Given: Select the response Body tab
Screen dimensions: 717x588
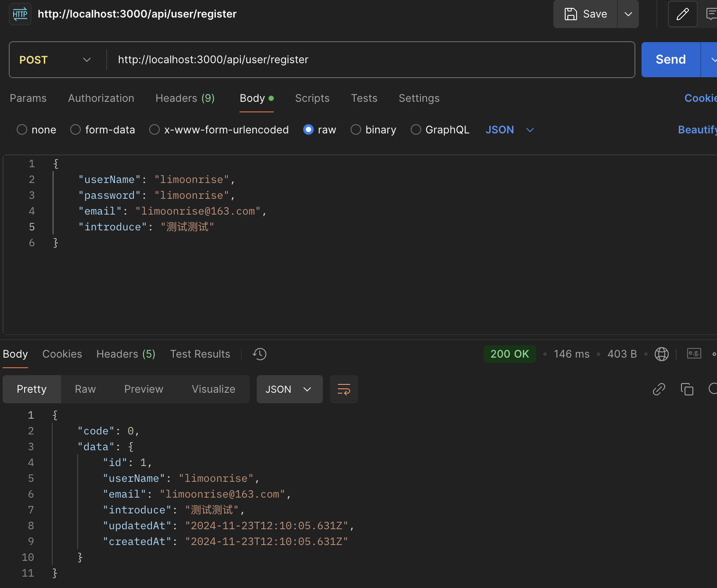Looking at the screenshot, I should pos(15,354).
